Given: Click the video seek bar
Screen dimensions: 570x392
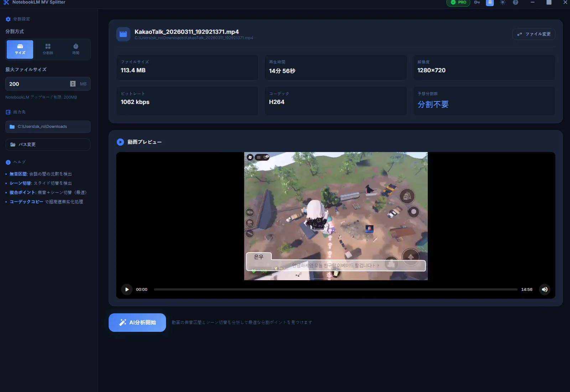Looking at the screenshot, I should (x=336, y=289).
